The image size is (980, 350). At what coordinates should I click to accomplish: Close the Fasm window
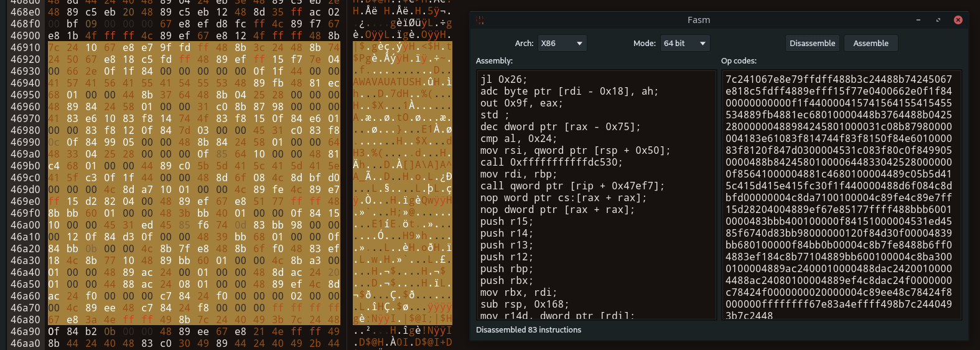pyautogui.click(x=958, y=20)
